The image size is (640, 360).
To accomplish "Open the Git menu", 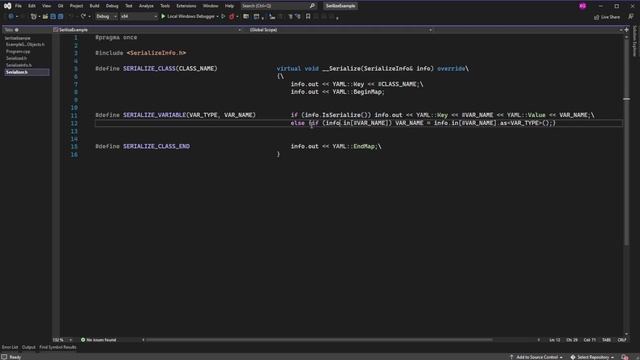I will click(60, 6).
